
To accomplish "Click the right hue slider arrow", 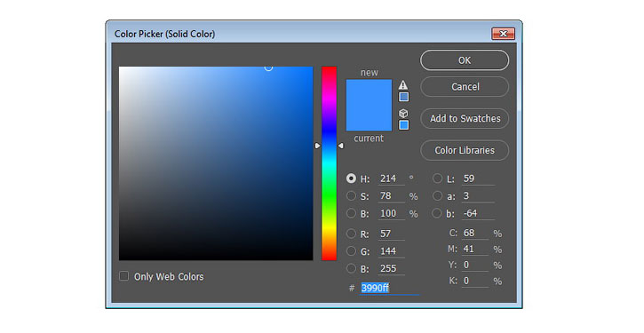I will click(340, 146).
